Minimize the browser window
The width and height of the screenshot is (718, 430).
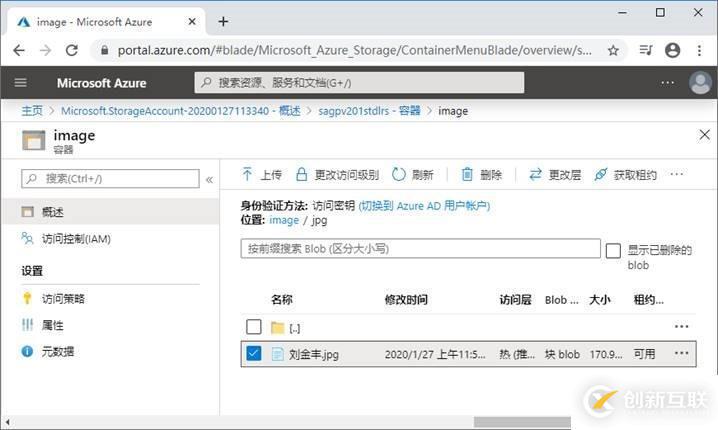[622, 13]
